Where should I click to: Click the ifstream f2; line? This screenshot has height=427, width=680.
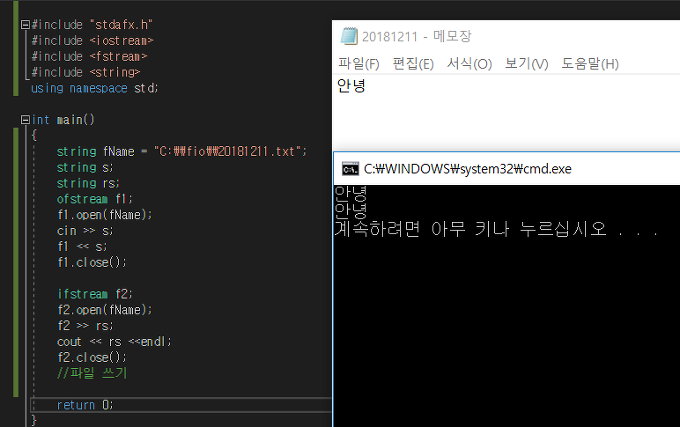(x=95, y=294)
